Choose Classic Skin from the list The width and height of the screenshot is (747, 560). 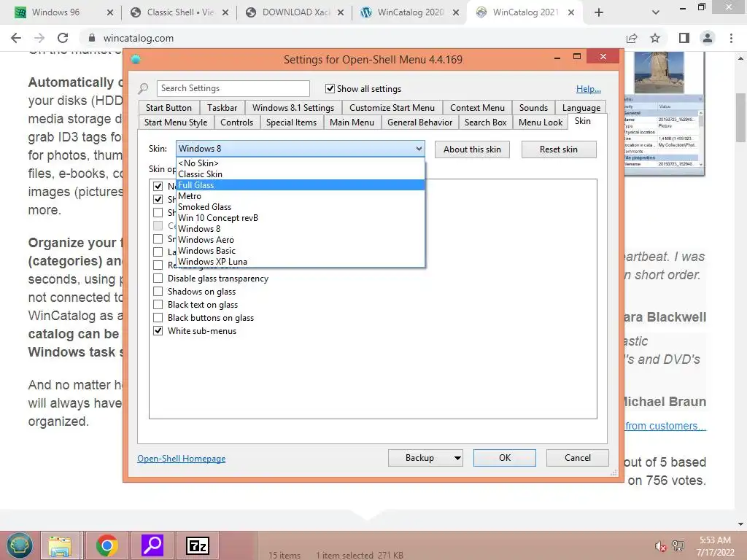(x=300, y=174)
